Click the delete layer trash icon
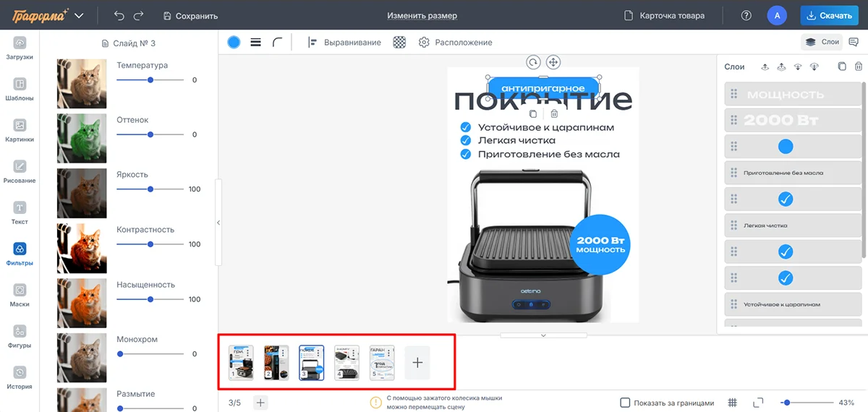 point(859,66)
